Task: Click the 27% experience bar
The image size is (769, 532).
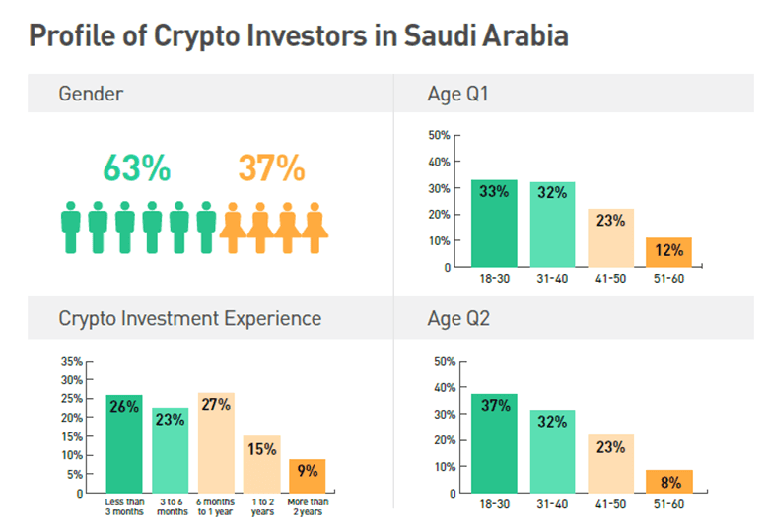Action: (x=216, y=443)
